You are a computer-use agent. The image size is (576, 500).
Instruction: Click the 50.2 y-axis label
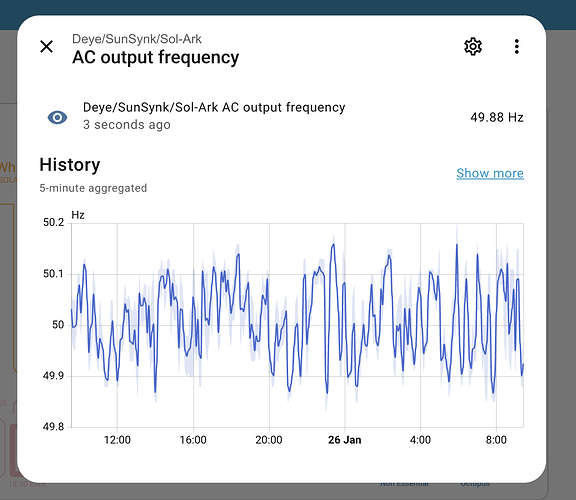click(54, 222)
